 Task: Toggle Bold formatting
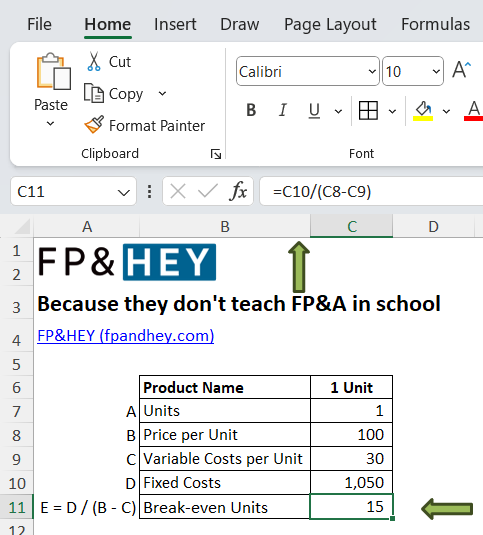(251, 110)
